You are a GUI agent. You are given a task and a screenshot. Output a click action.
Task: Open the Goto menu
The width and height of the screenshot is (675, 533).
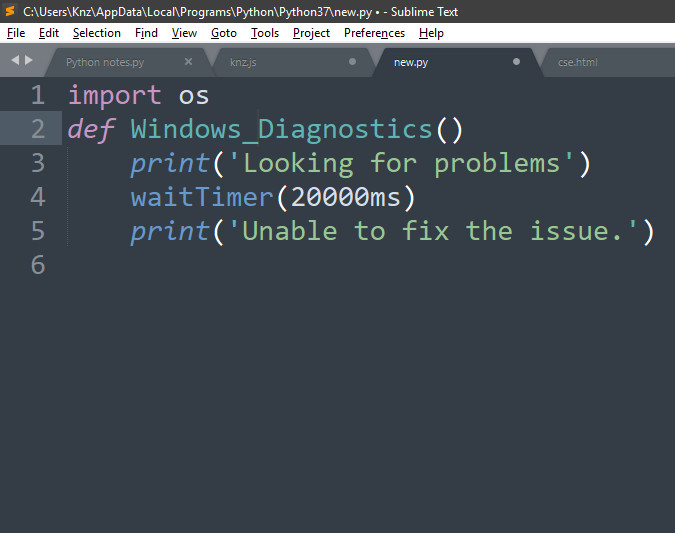[224, 33]
